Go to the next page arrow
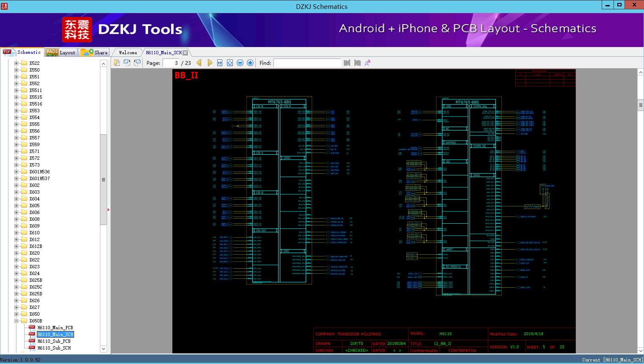Viewport: 644px width, 364px height. click(210, 63)
